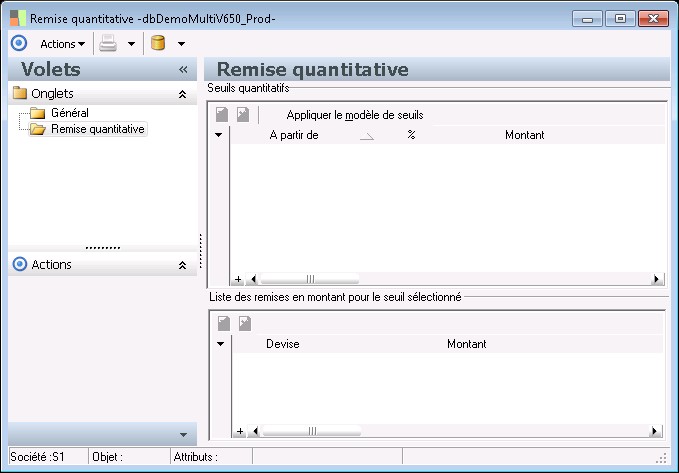The height and width of the screenshot is (473, 679).
Task: Open the Actions toolbar menu
Action: pyautogui.click(x=63, y=44)
